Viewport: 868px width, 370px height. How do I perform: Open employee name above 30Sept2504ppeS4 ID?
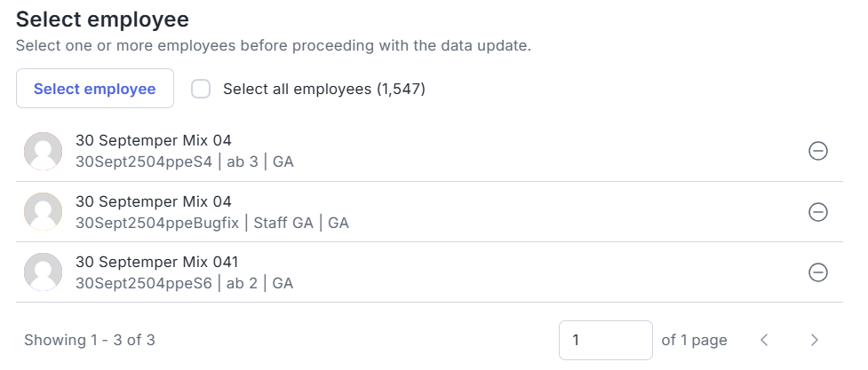154,140
